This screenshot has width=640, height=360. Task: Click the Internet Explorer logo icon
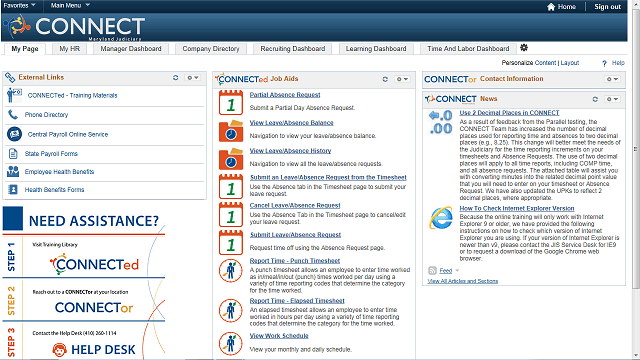coord(441,218)
